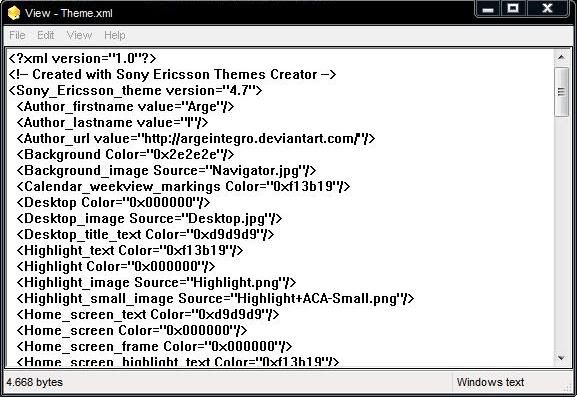
Task: Click the yellow hexagon app icon
Action: coord(14,13)
